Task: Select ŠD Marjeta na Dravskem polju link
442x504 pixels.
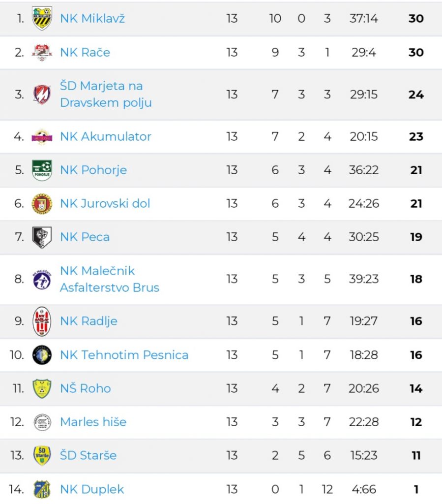Action: pyautogui.click(x=106, y=94)
